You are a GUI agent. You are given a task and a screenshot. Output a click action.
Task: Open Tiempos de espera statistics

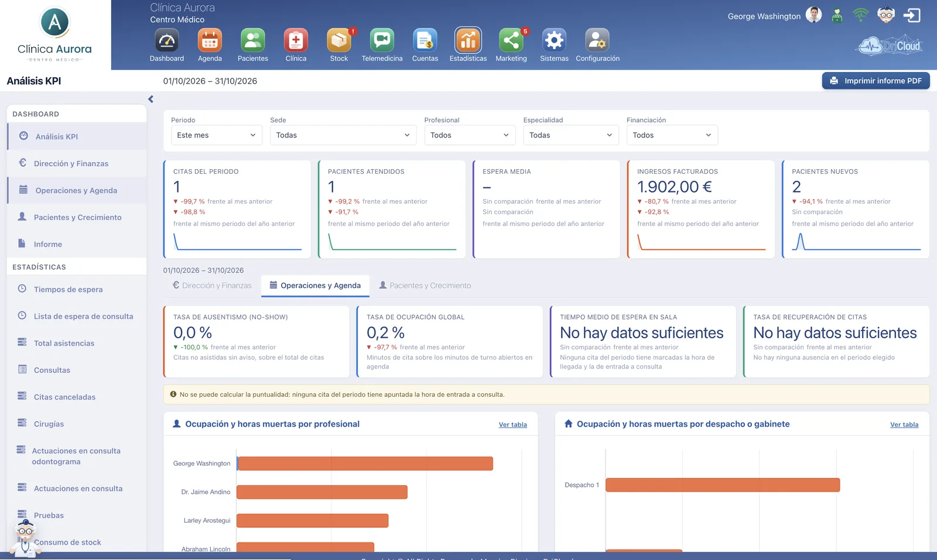(77, 289)
